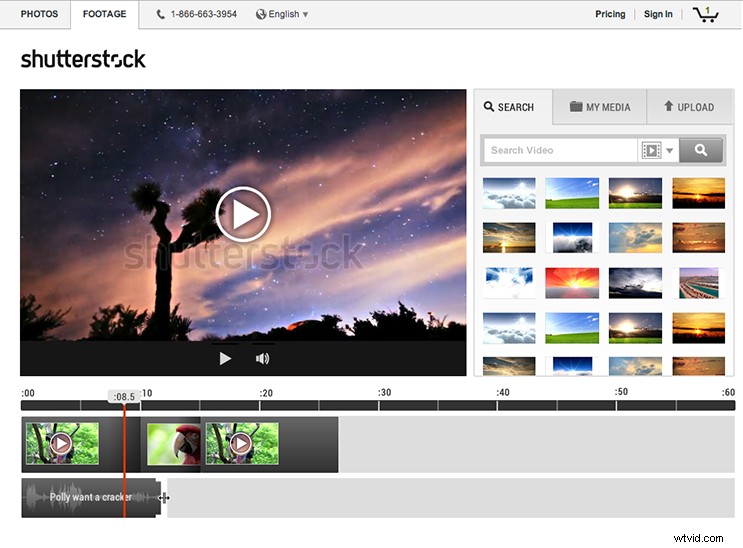Image resolution: width=743 pixels, height=548 pixels.
Task: Select fourth-row sun over field thumbnail
Action: tap(635, 328)
